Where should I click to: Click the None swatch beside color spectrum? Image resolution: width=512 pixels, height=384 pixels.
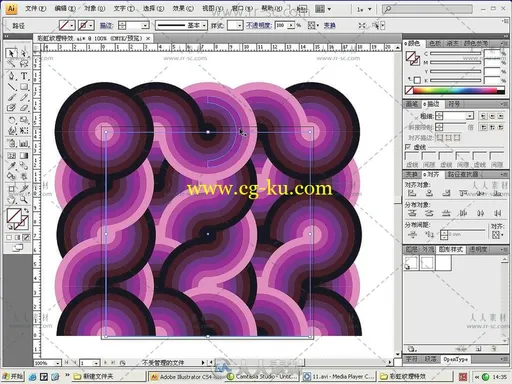tap(409, 90)
